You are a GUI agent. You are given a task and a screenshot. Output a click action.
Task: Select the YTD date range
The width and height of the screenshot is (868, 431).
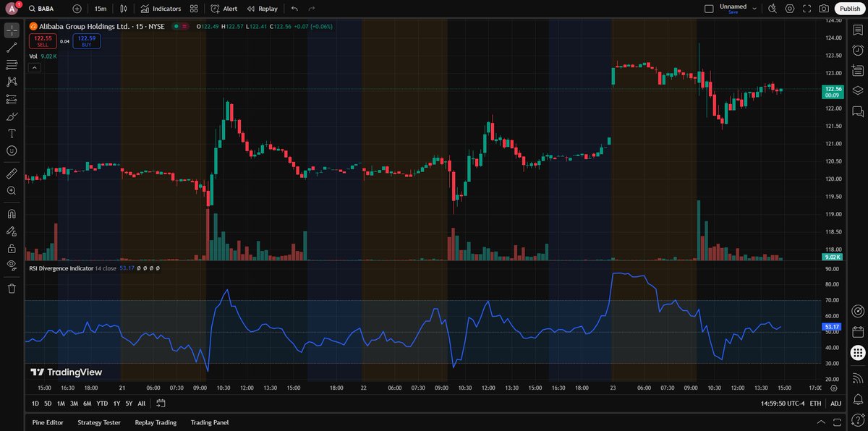point(102,404)
